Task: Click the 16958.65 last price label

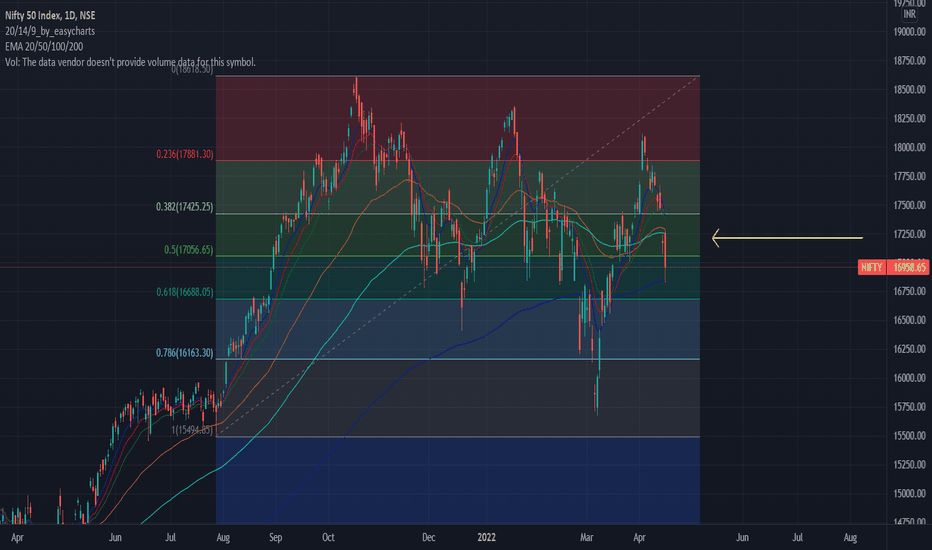Action: tap(909, 267)
